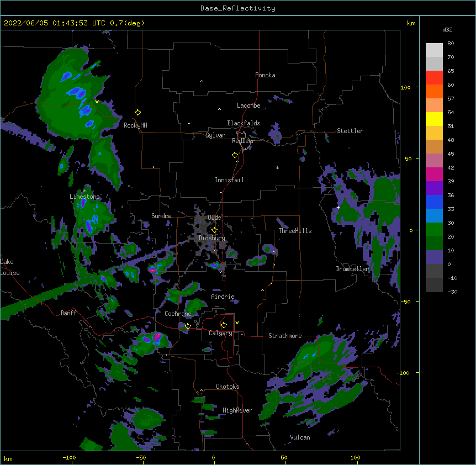This screenshot has width=476, height=465.
Task: Click the Didsbury label
Action: (x=212, y=238)
